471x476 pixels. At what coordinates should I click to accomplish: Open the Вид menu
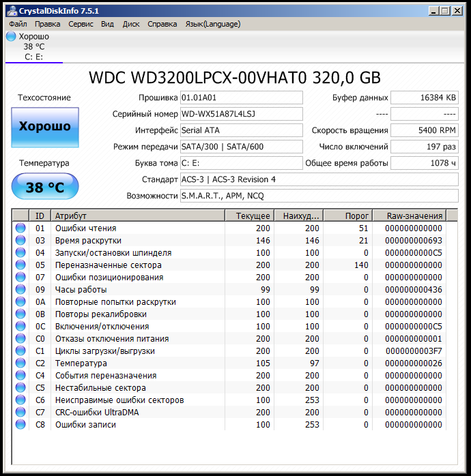(108, 24)
